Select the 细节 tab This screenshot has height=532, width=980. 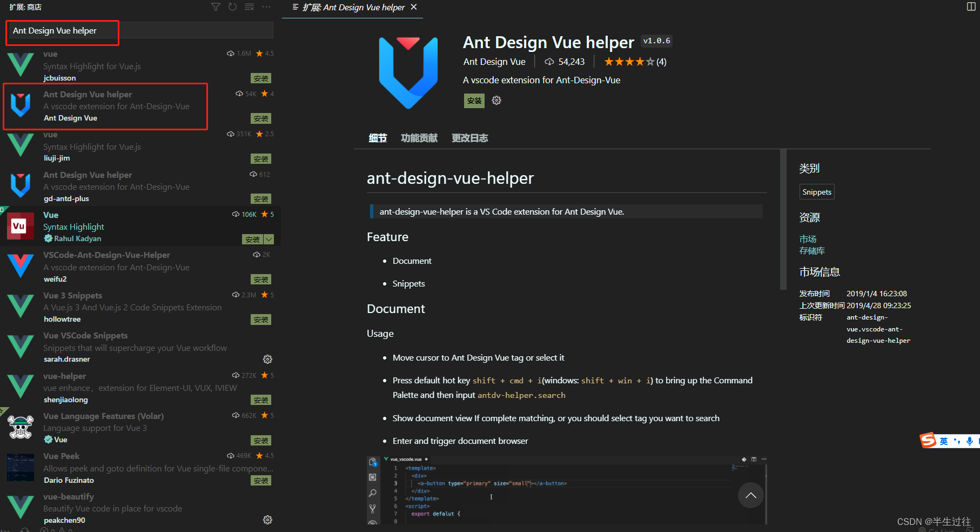(x=378, y=138)
